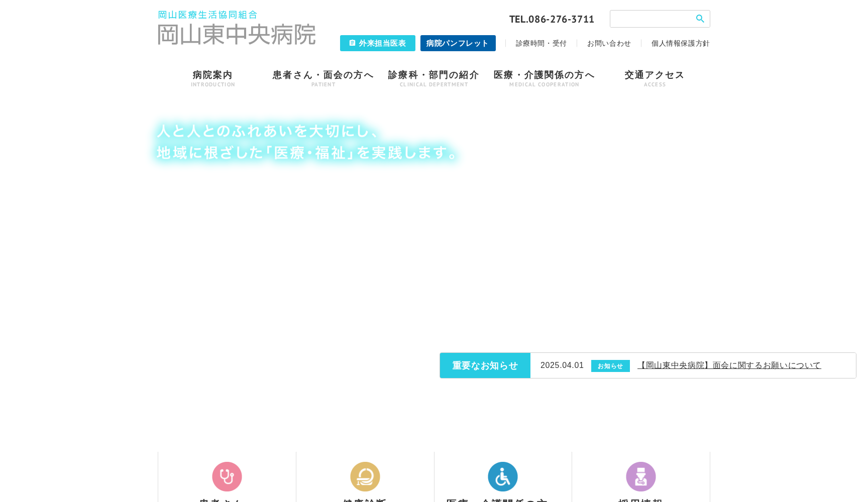Select the 患者さん・面会の方へ menu
The width and height of the screenshot is (868, 502).
click(x=323, y=74)
